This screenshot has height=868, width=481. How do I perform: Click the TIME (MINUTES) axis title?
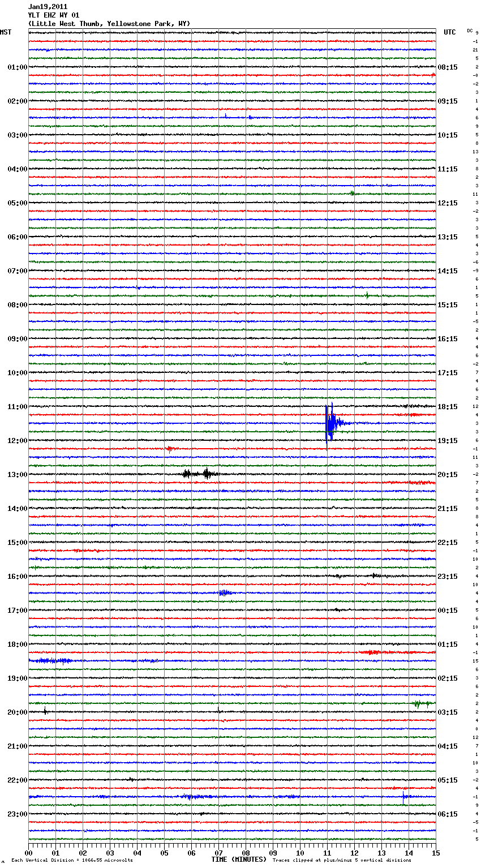pyautogui.click(x=239, y=860)
